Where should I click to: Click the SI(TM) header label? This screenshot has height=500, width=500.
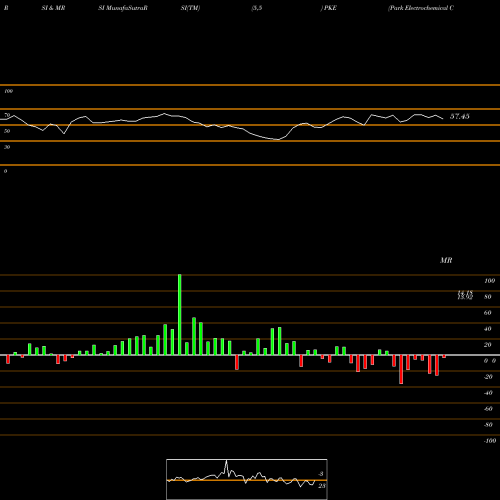190,8
